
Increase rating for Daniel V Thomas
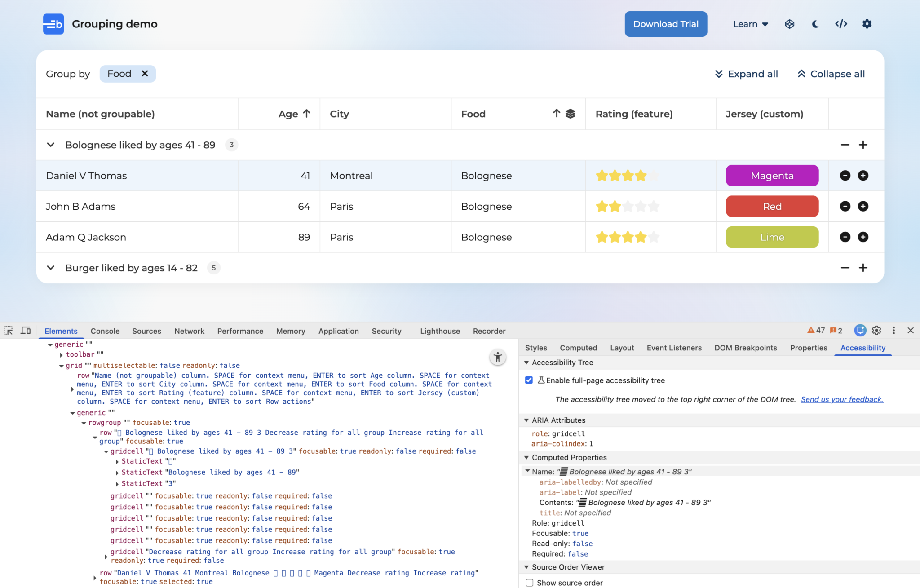863,176
